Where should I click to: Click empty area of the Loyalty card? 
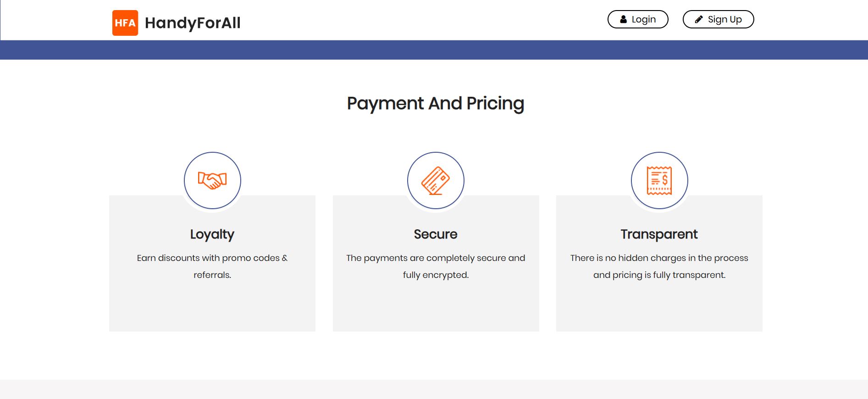212,307
